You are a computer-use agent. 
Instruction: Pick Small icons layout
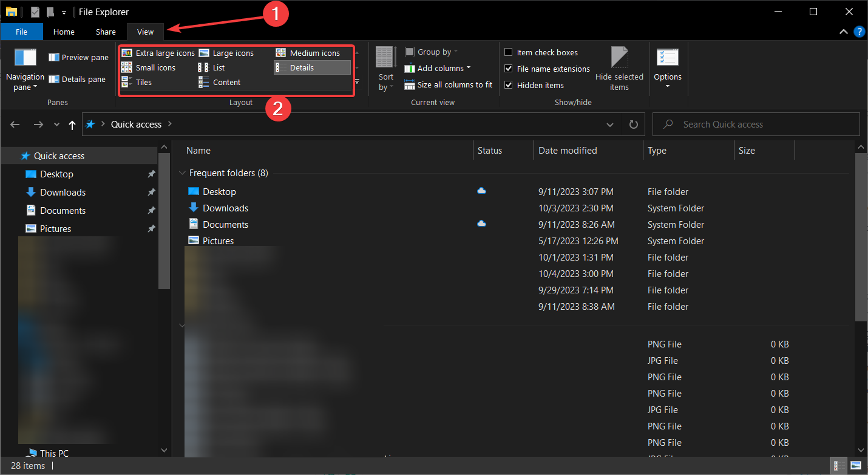(x=149, y=68)
